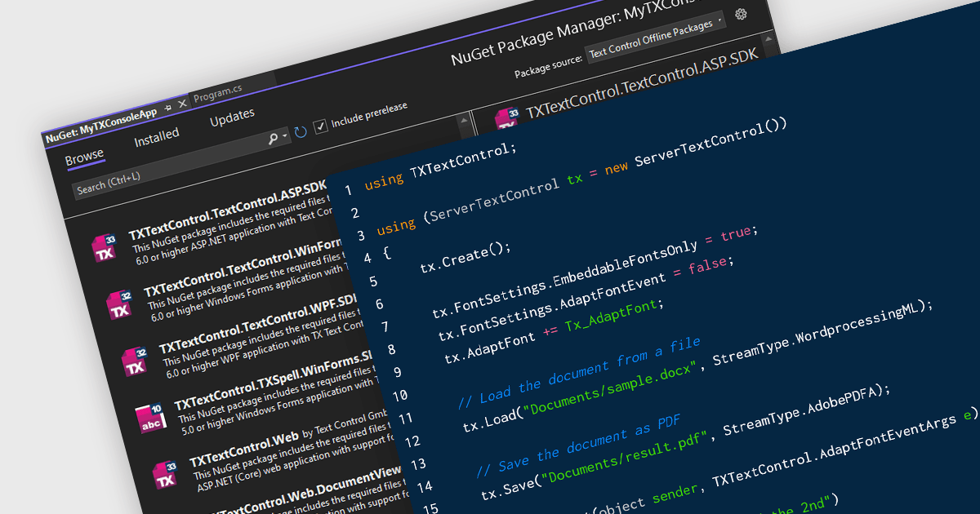Click code line 'tx.Create();'
Viewport: 980px width, 514px height.
click(x=465, y=256)
